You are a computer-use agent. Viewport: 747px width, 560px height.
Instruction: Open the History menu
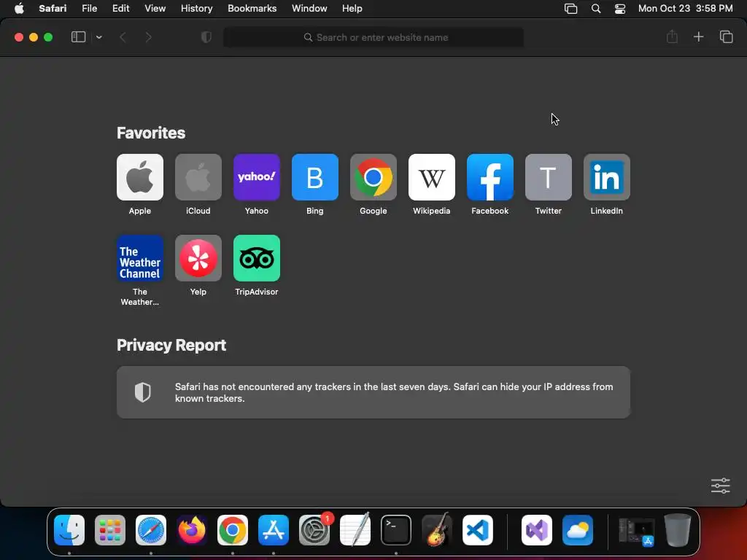coord(196,9)
